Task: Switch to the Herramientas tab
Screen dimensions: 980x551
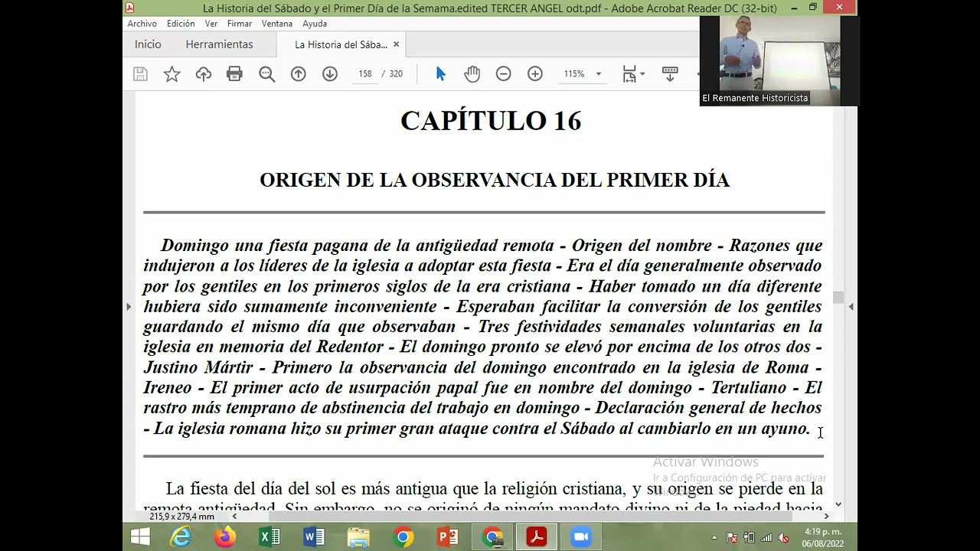Action: tap(219, 44)
